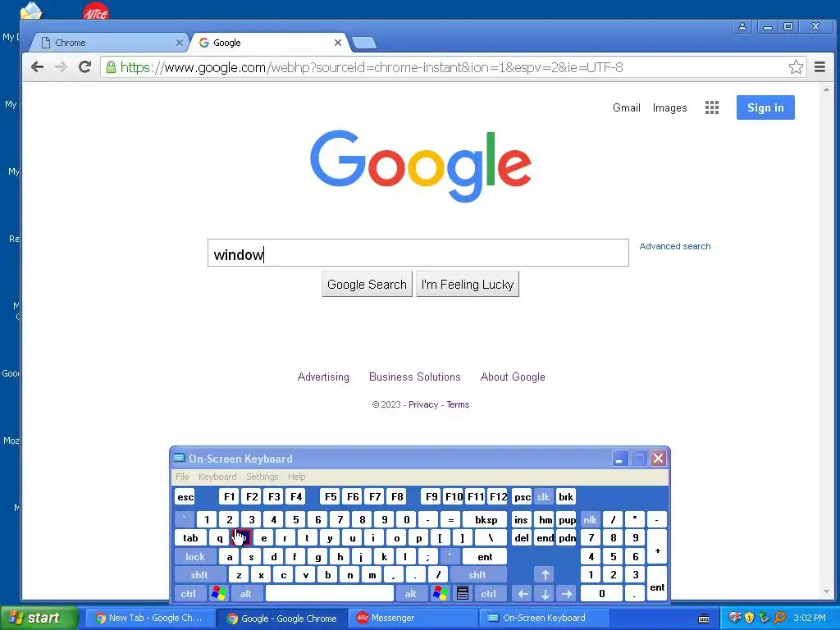Click the I'm Feeling Lucky button

click(x=467, y=284)
